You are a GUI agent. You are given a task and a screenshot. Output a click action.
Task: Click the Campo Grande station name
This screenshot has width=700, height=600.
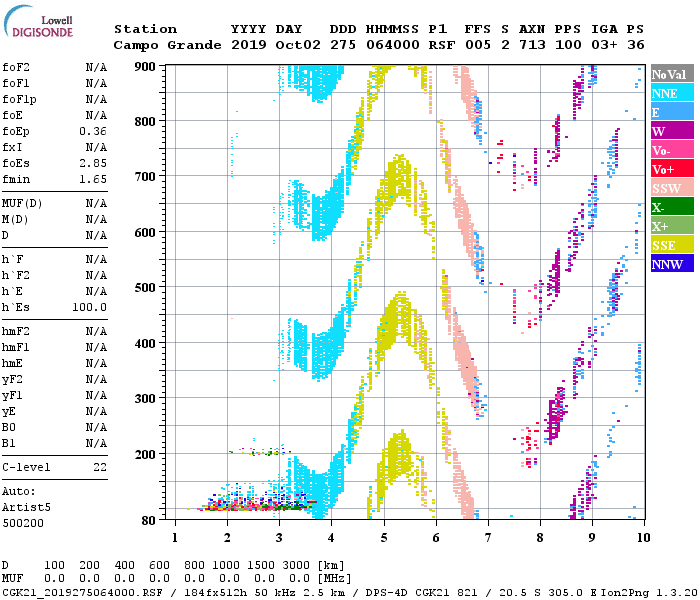point(167,45)
